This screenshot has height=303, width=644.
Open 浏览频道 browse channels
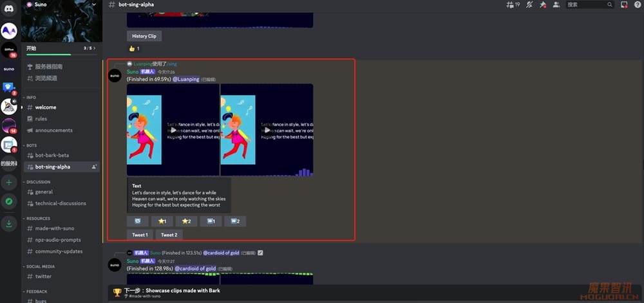tap(62, 78)
